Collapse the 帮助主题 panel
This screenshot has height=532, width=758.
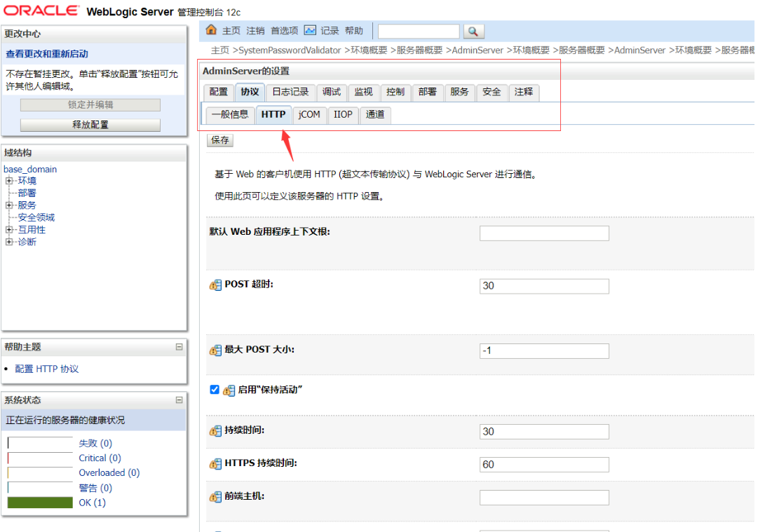click(x=179, y=347)
